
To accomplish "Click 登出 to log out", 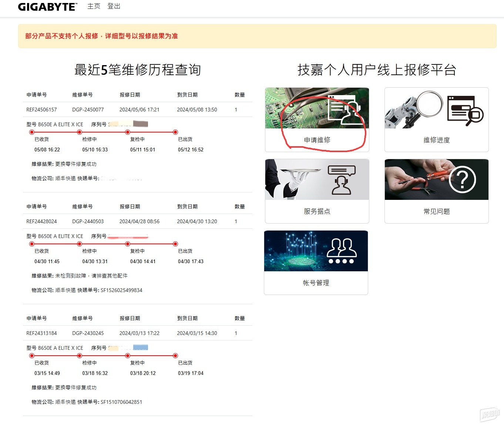I will pos(114,6).
